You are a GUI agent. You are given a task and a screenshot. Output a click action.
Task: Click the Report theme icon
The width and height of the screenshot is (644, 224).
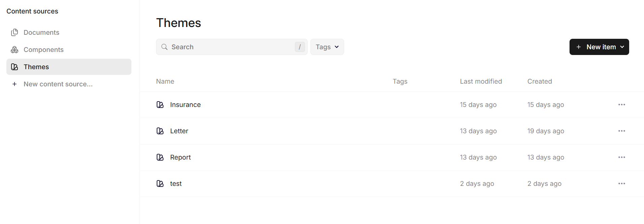(x=160, y=157)
